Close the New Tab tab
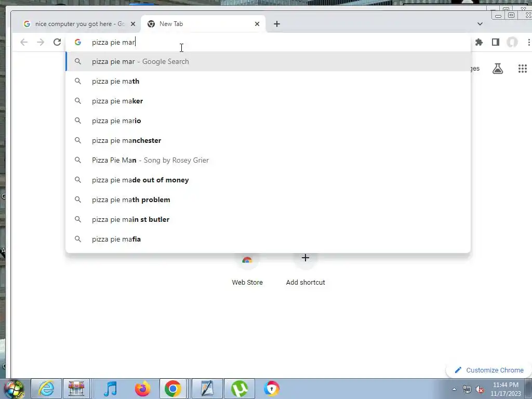The width and height of the screenshot is (532, 399). pos(257,24)
